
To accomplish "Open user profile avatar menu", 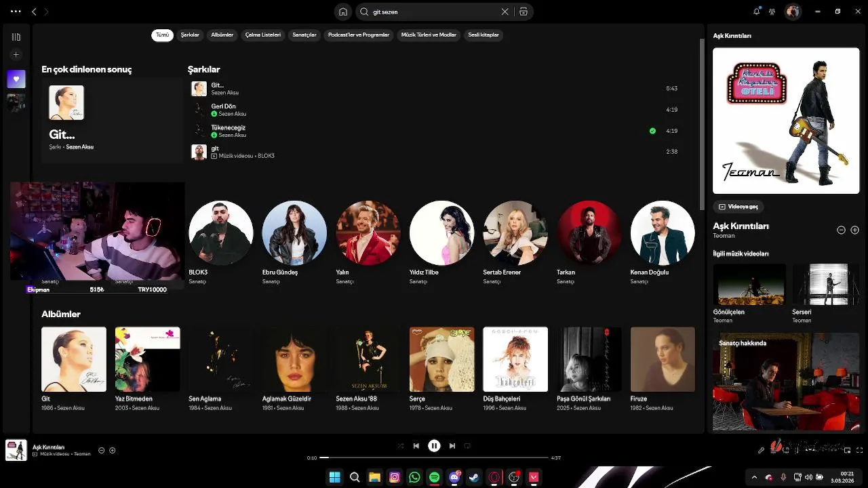I will tap(792, 12).
